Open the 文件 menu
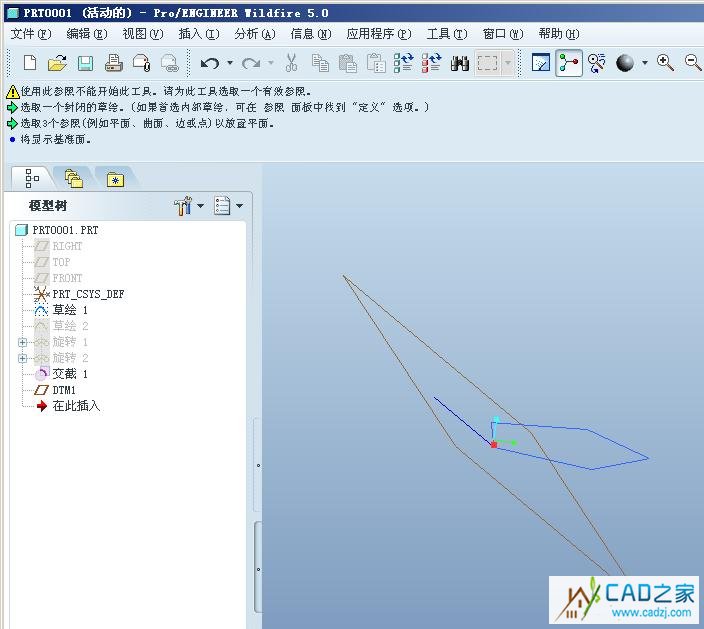This screenshot has height=629, width=704. [x=29, y=34]
